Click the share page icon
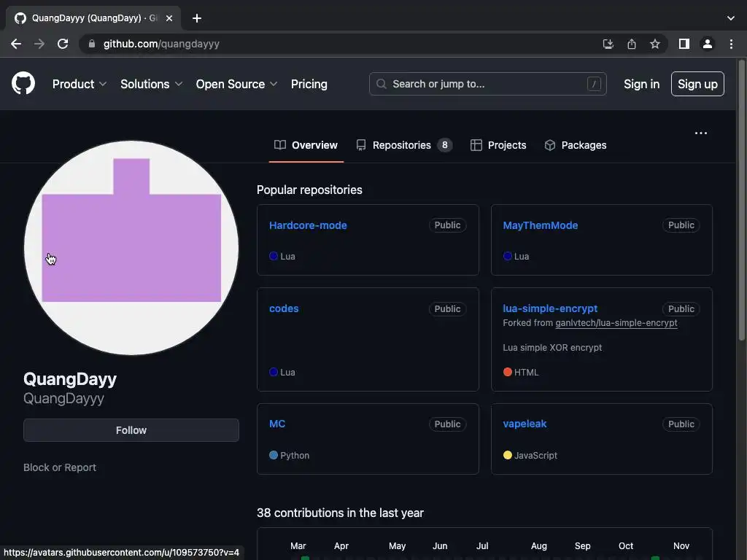 pos(631,44)
